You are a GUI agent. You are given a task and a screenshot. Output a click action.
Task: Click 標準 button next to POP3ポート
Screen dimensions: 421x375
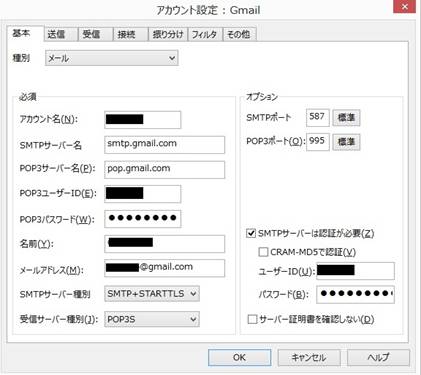[346, 142]
